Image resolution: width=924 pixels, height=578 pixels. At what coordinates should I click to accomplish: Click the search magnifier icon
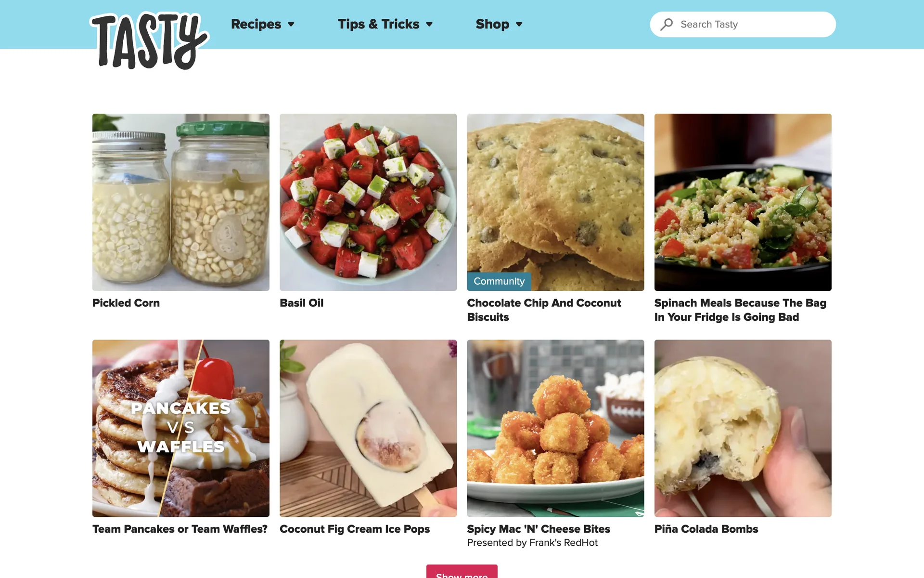pos(667,24)
